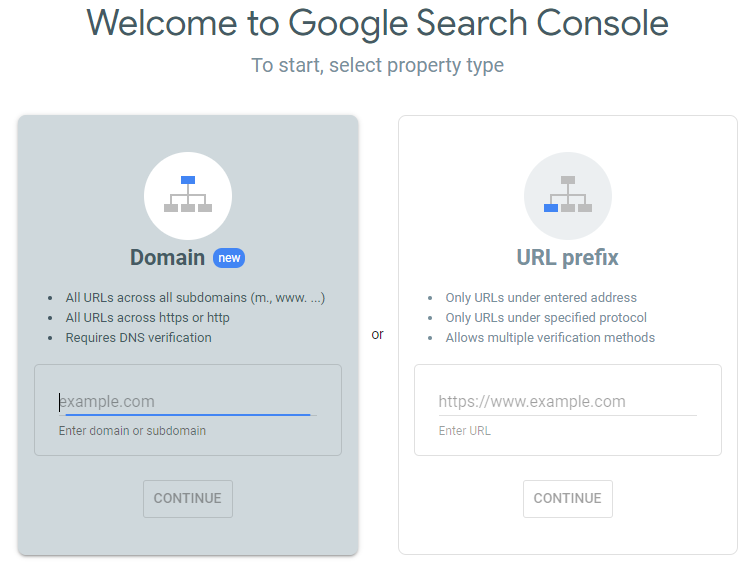Click the 'or' separator text
This screenshot has height=570, width=753.
pos(377,334)
